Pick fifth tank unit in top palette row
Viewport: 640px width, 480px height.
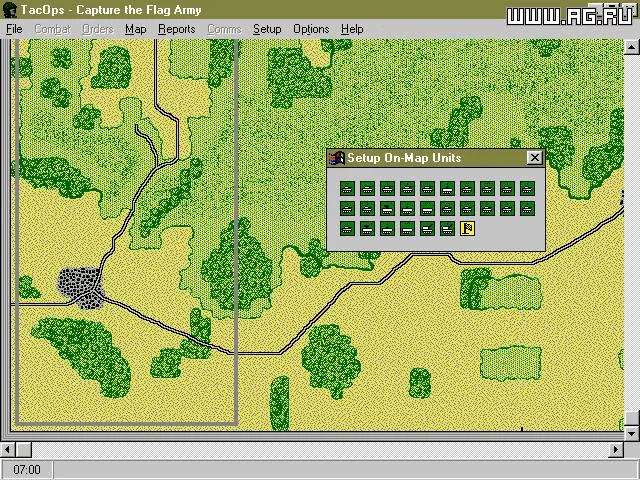[x=427, y=189]
